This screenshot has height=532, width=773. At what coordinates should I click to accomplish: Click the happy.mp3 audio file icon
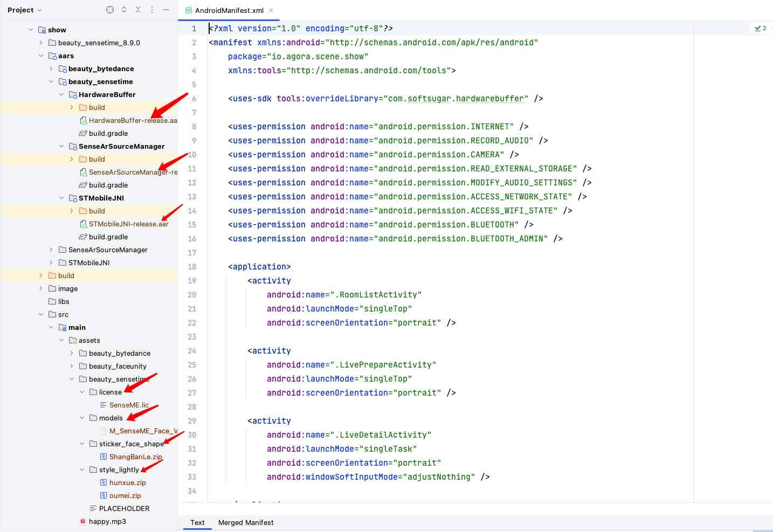point(83,521)
